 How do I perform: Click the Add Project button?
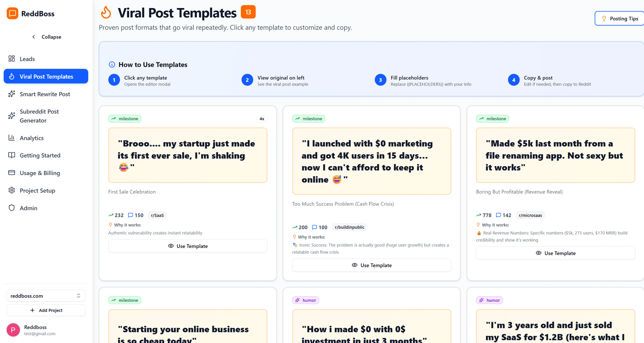46,310
